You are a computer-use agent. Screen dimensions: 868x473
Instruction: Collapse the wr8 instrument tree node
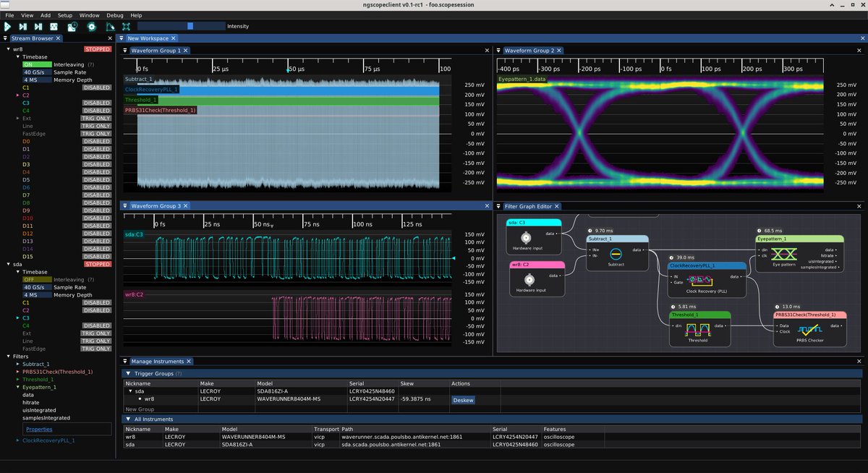tap(8, 49)
